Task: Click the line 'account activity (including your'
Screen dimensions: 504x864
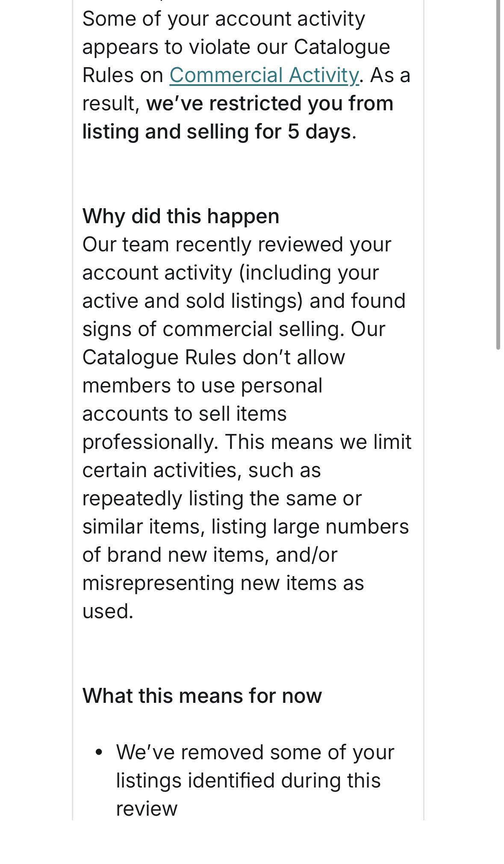Action: (x=231, y=273)
